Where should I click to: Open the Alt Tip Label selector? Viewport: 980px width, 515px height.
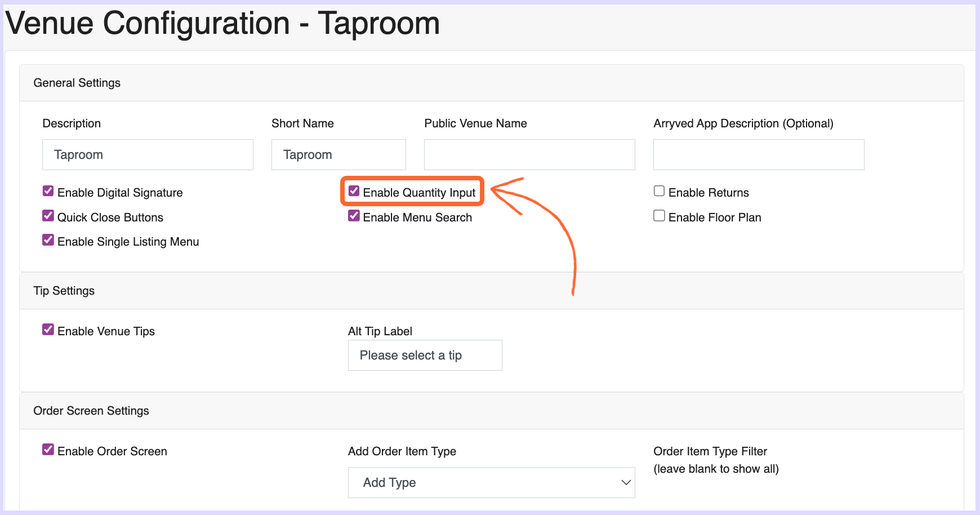tap(425, 356)
